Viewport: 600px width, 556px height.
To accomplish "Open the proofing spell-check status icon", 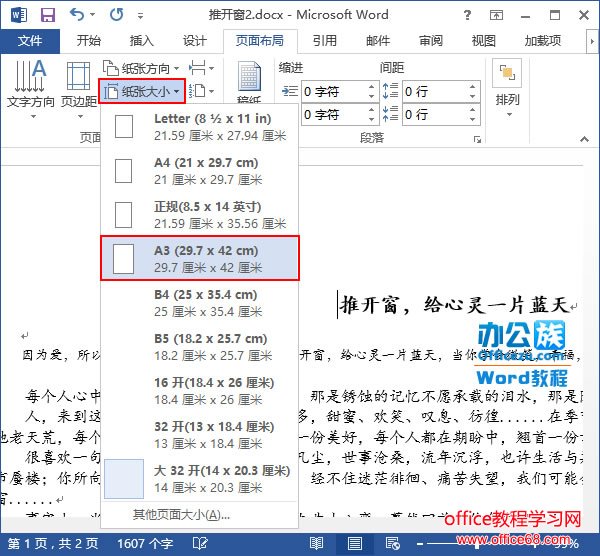I will click(x=200, y=544).
